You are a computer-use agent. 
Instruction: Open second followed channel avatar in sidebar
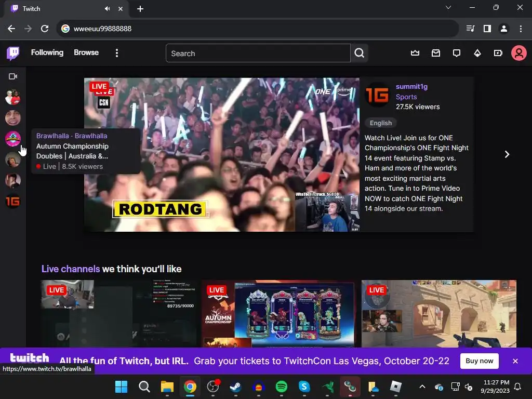13,118
